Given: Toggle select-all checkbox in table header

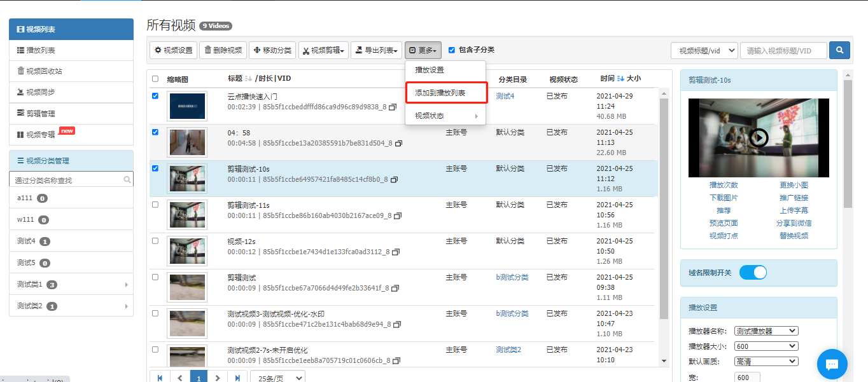Looking at the screenshot, I should [x=155, y=79].
